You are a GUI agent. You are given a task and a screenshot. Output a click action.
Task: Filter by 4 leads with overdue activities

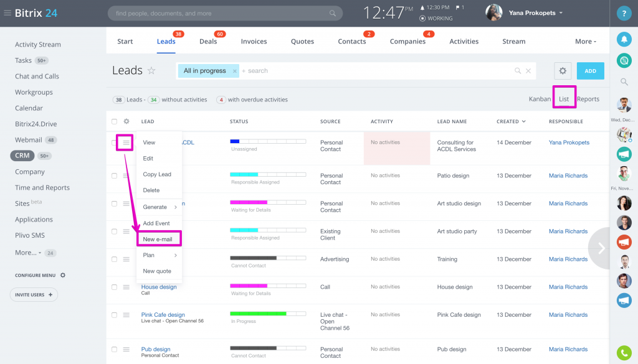pos(252,100)
